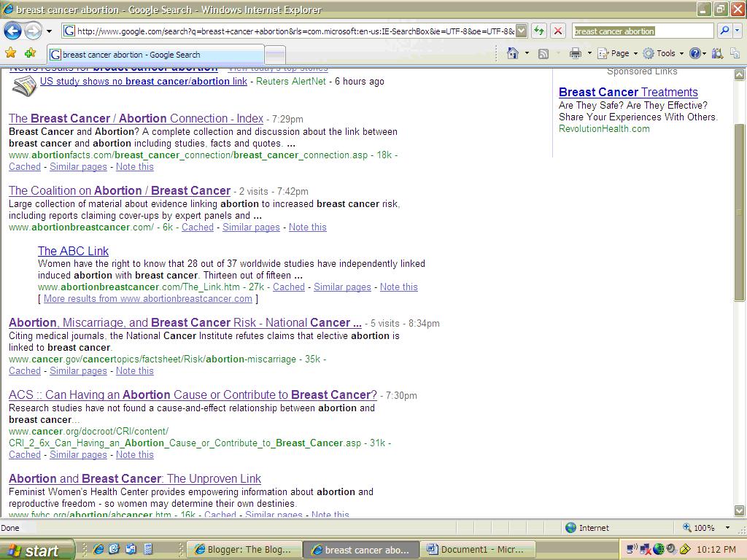The width and height of the screenshot is (747, 560).
Task: Open the Tools menu
Action: click(663, 53)
